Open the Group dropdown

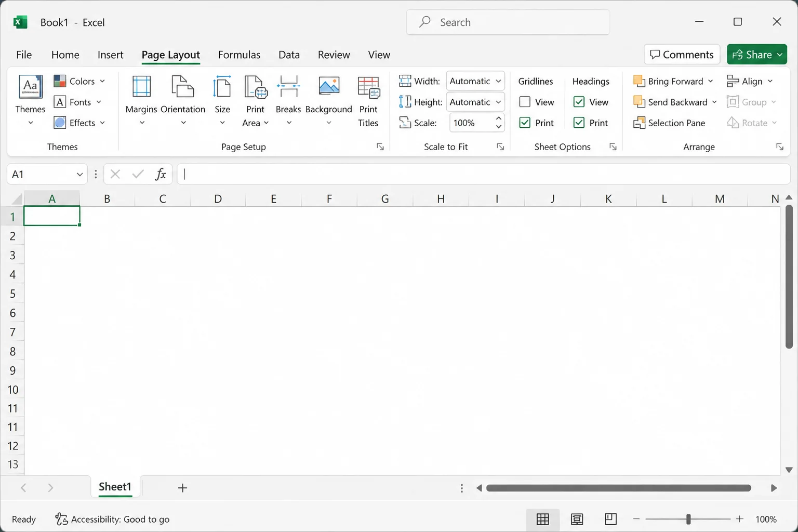coord(751,102)
